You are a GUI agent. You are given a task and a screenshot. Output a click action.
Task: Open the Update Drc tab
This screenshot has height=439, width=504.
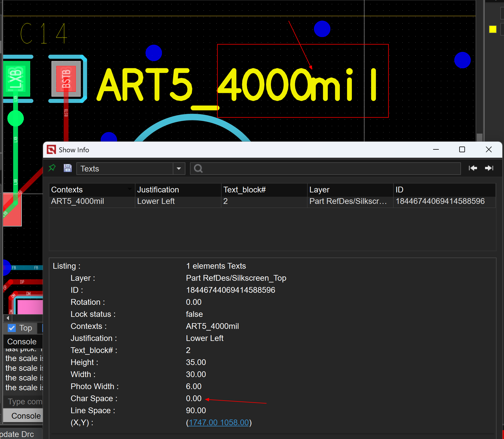17,434
